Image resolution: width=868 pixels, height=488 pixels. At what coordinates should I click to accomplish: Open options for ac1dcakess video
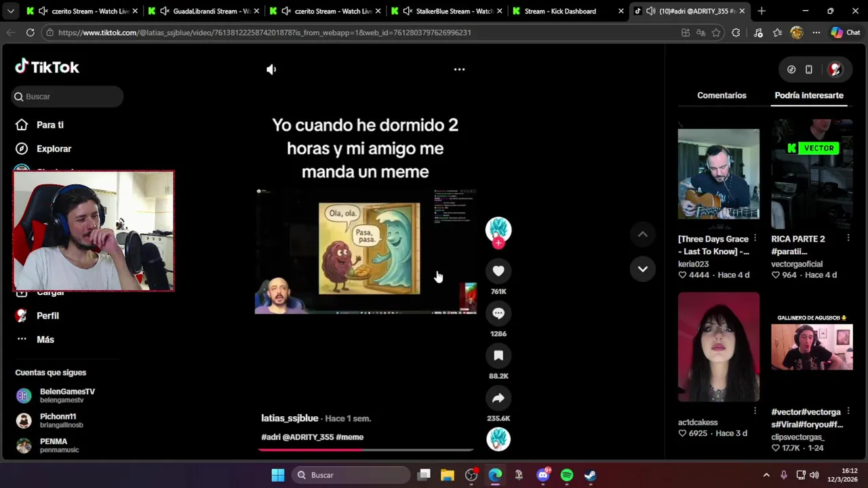tap(755, 411)
